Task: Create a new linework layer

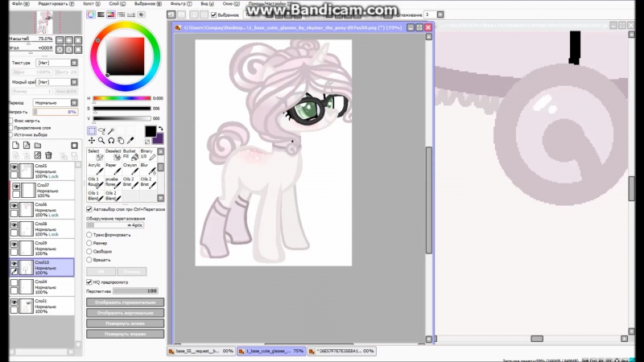Action: coord(27,146)
